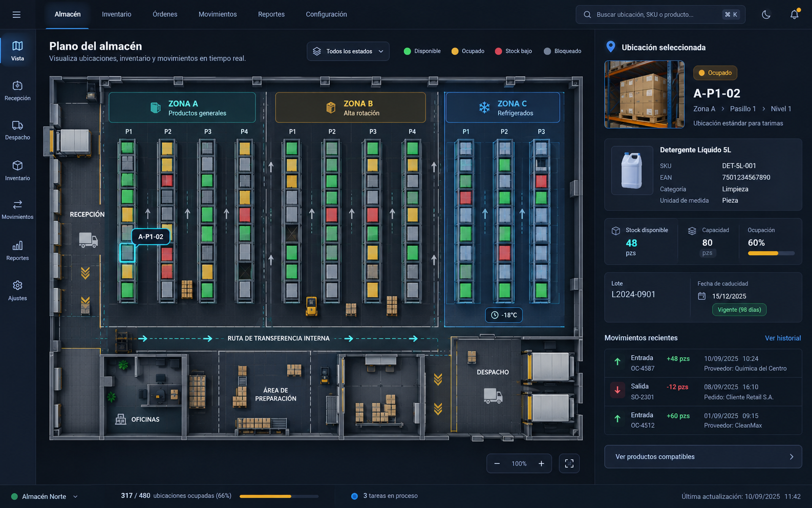Screen dimensions: 812x508
Task: Open the Movimientos arrows sidebar icon
Action: pos(17,204)
